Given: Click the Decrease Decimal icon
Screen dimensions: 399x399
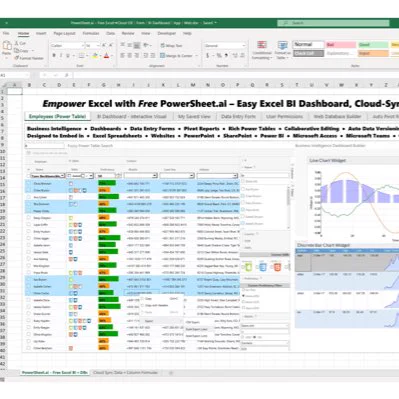Looking at the screenshot, I should [242, 56].
